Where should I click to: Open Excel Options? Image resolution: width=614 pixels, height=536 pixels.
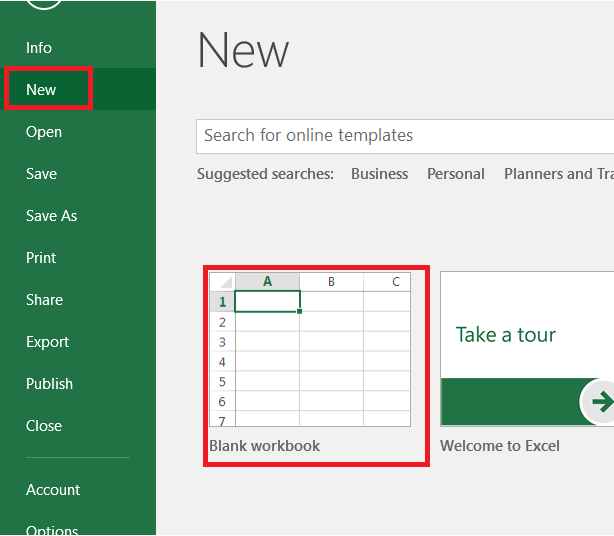point(52,530)
